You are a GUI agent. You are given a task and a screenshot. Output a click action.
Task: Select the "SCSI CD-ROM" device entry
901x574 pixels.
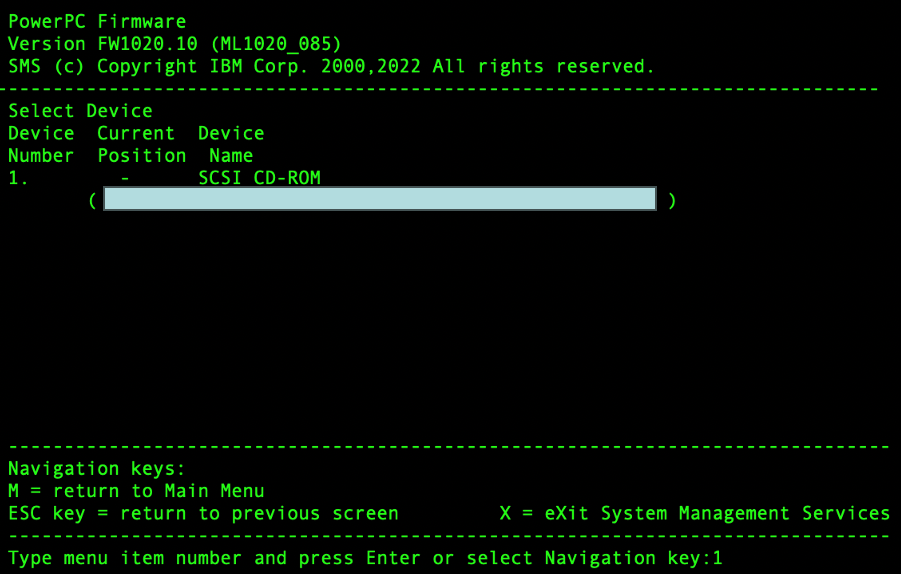pyautogui.click(x=259, y=178)
